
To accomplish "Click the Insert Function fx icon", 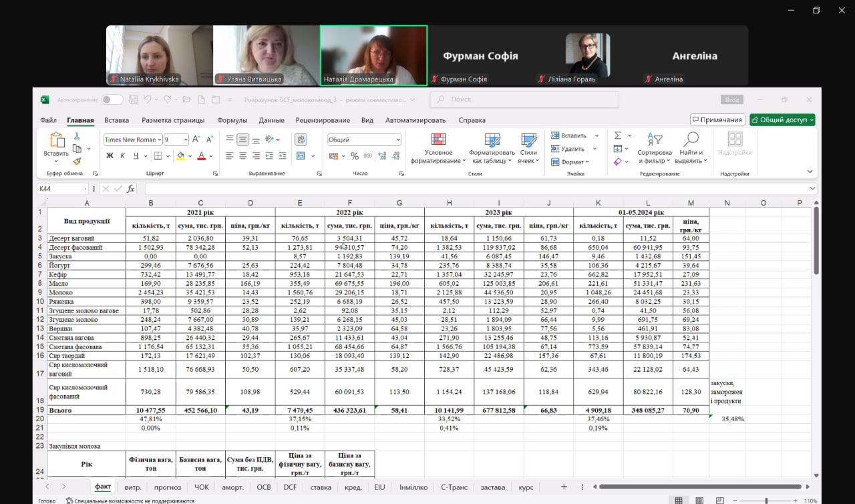I will (131, 189).
